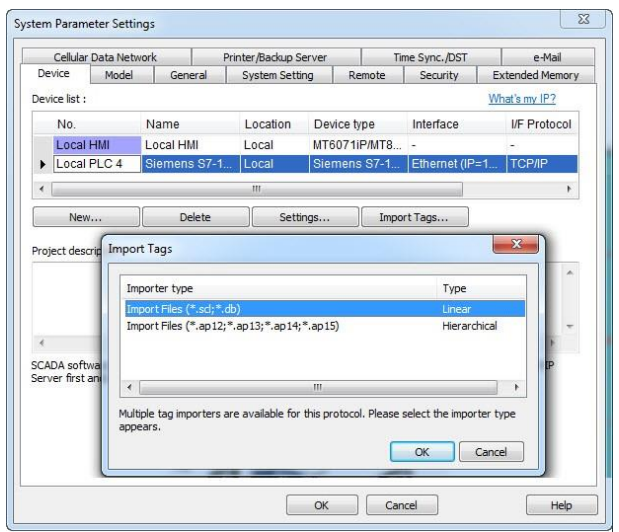The width and height of the screenshot is (619, 532).
Task: Select the Local HMI device row
Action: pyautogui.click(x=85, y=146)
